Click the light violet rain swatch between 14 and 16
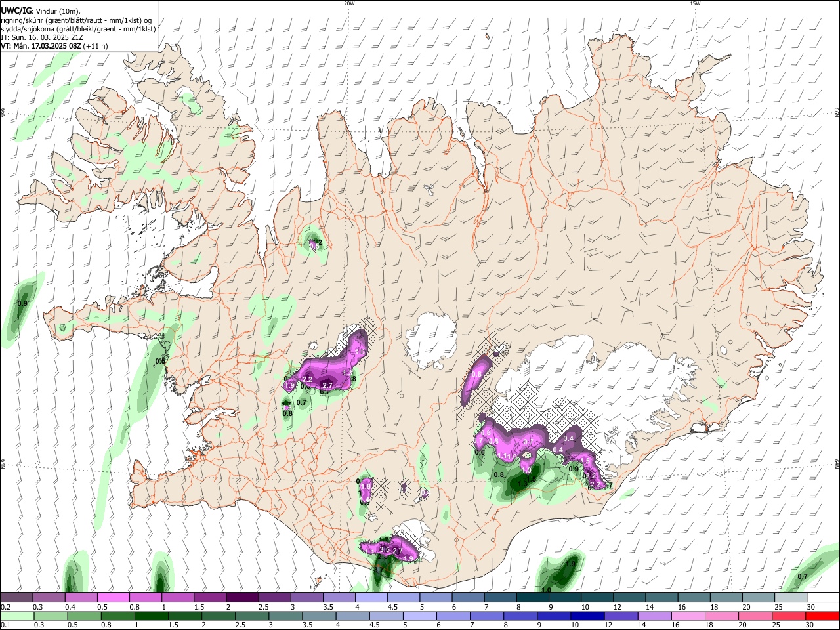This screenshot has height=630, width=840. pyautogui.click(x=655, y=616)
